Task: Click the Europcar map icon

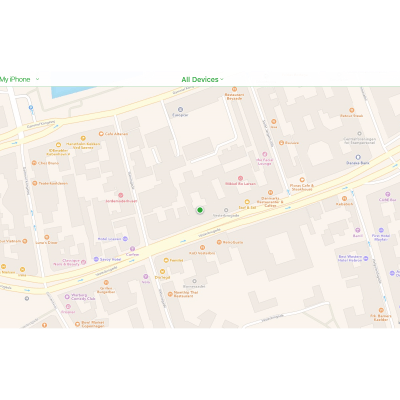Action: (180, 109)
